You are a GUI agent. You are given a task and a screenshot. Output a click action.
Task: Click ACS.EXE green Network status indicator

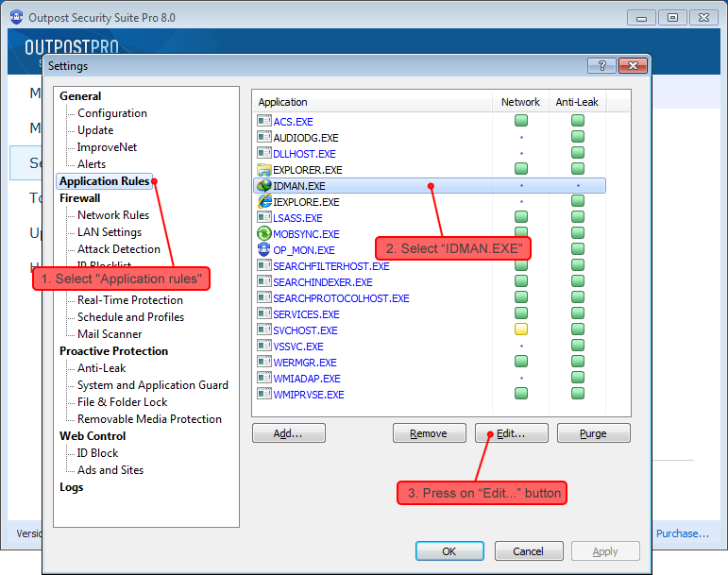[x=521, y=121]
